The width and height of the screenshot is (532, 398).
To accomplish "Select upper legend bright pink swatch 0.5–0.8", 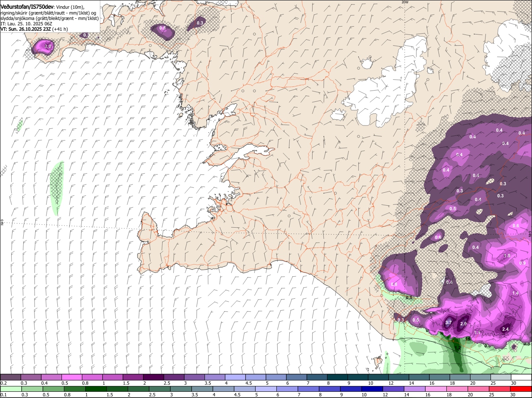I will (72, 377).
